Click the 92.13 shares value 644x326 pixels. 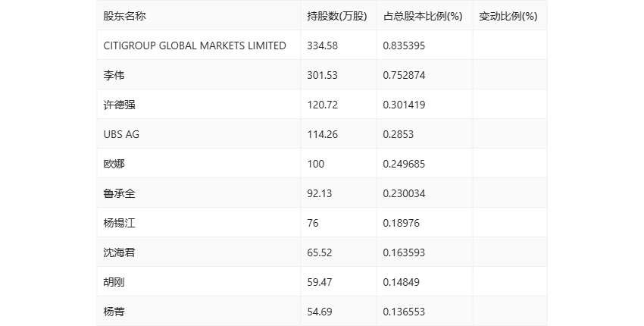319,193
